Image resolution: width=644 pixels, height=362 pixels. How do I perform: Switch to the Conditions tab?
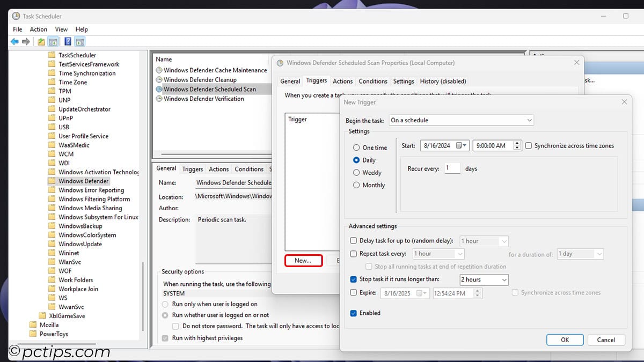coord(372,81)
